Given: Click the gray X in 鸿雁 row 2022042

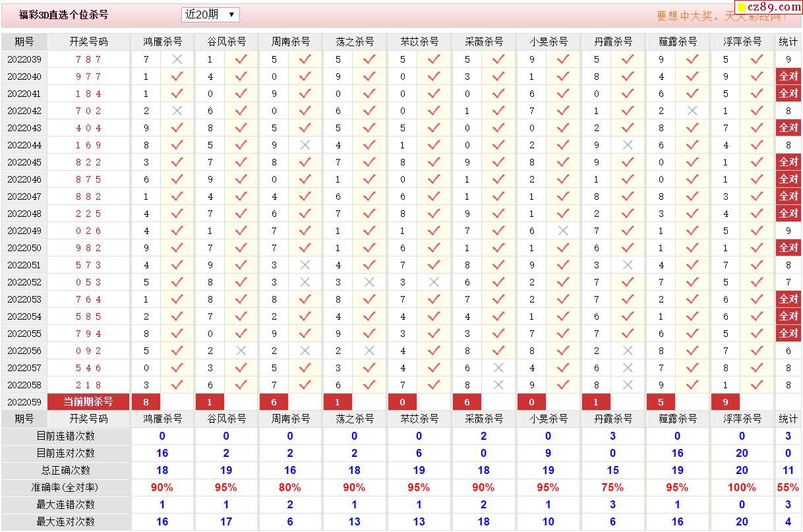Looking at the screenshot, I should pos(177,111).
